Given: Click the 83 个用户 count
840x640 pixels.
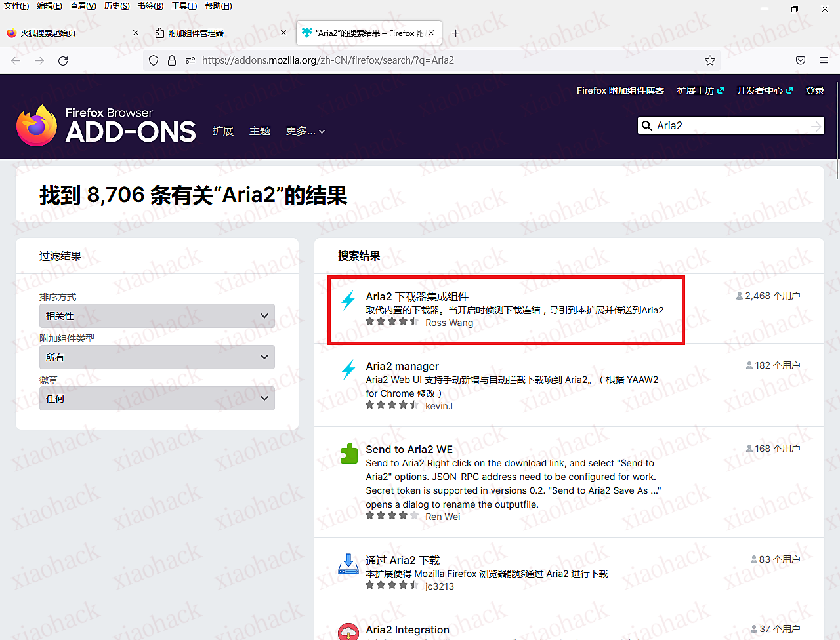Looking at the screenshot, I should point(775,559).
